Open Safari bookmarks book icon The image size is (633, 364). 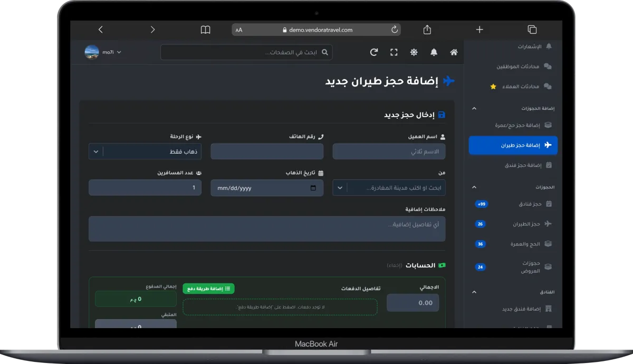click(206, 30)
